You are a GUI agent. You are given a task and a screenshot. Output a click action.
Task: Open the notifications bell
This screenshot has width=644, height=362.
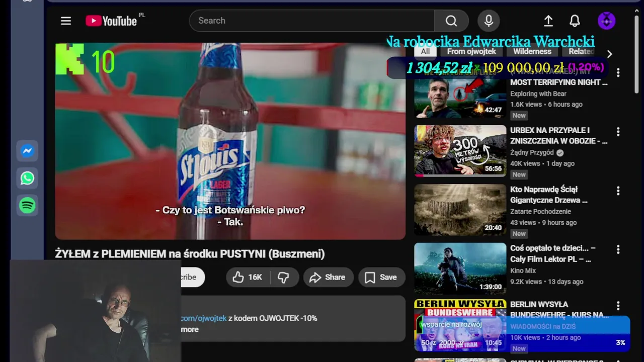575,21
